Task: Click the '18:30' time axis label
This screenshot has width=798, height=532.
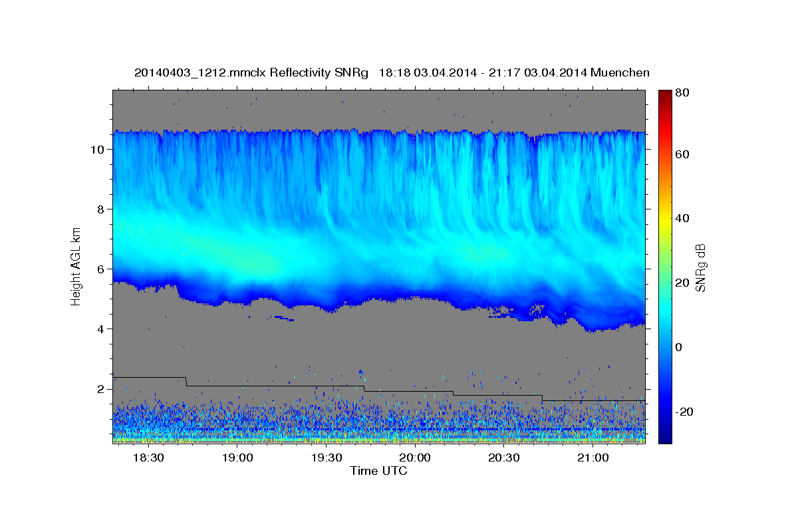Action: click(148, 458)
